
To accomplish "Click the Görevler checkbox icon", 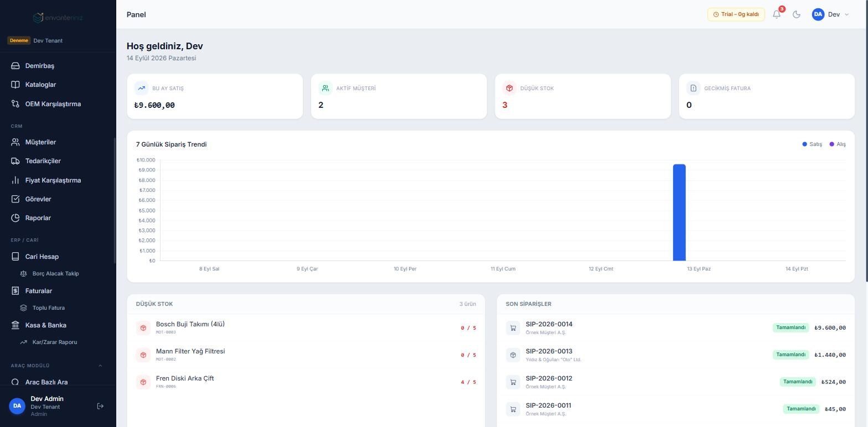I will coord(15,199).
